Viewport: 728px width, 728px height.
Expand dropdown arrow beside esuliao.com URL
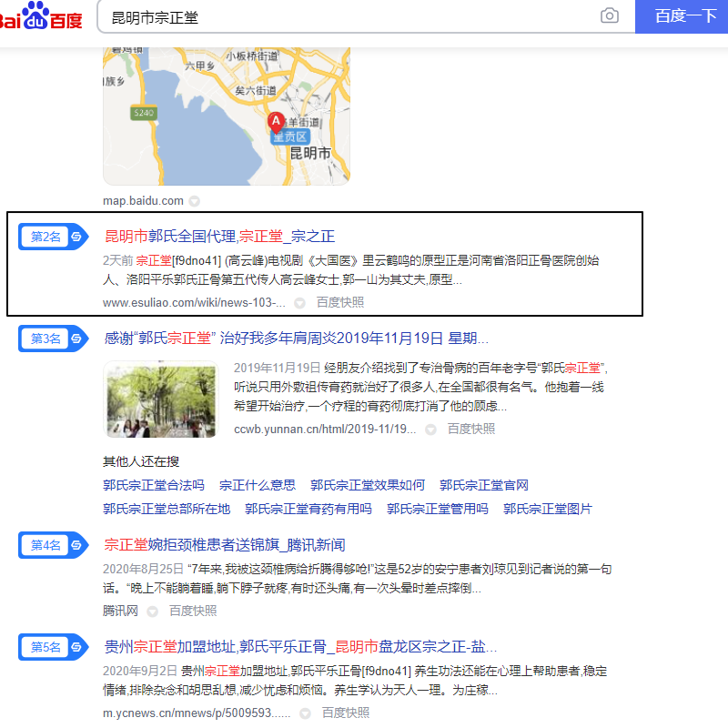click(300, 303)
